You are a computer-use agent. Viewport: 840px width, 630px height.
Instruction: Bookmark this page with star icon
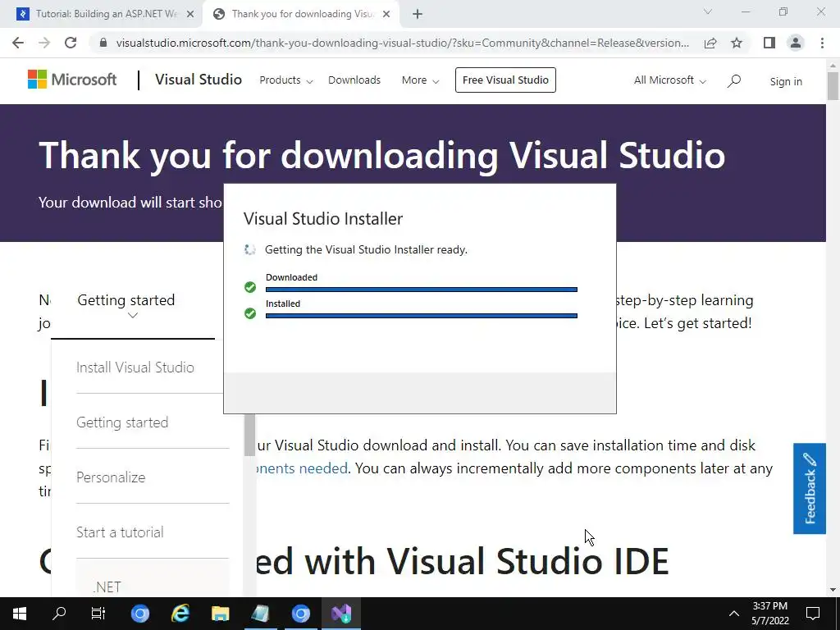pyautogui.click(x=737, y=43)
